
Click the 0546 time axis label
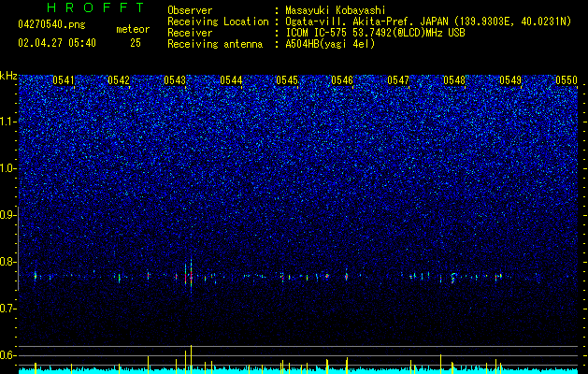click(x=342, y=80)
